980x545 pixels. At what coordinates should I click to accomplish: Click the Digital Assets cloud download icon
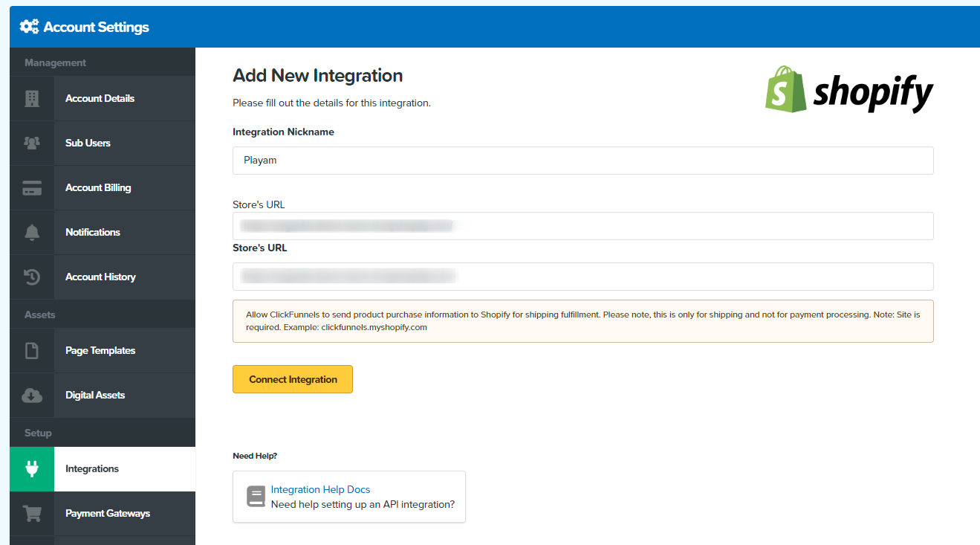pyautogui.click(x=32, y=396)
